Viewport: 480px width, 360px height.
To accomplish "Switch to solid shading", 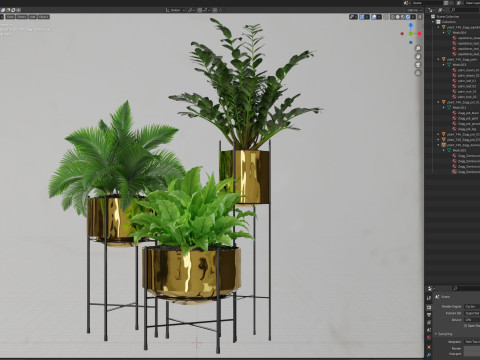I will [398, 17].
